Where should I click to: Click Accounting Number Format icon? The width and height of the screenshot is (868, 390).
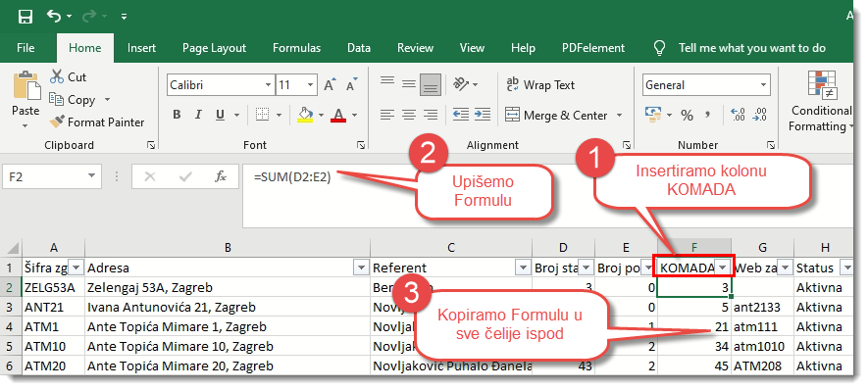pyautogui.click(x=654, y=115)
